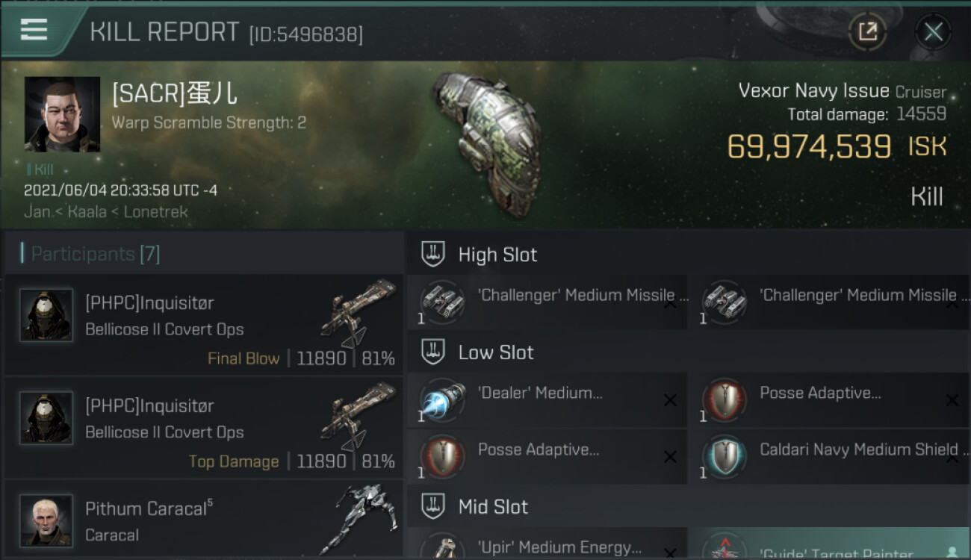The height and width of the screenshot is (560, 971).
Task: Open the Top Damage Inquisitør participant row
Action: [204, 428]
